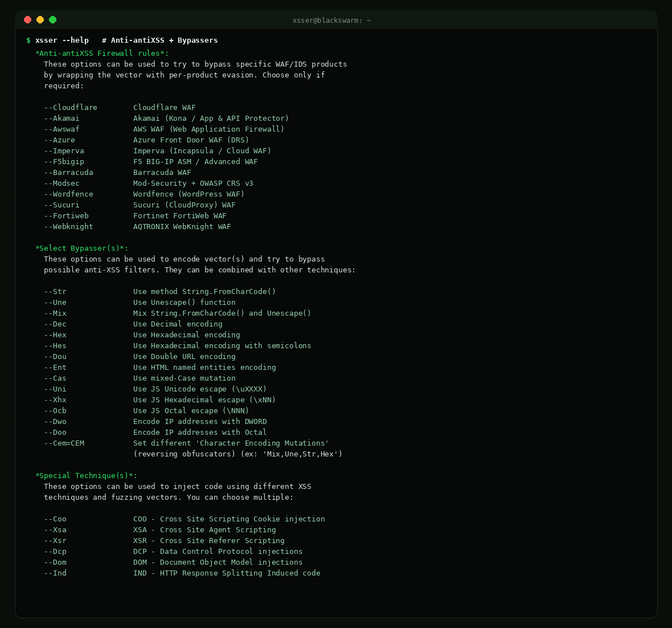This screenshot has height=628, width=672.
Task: Select the --Ind option text
Action: [55, 573]
